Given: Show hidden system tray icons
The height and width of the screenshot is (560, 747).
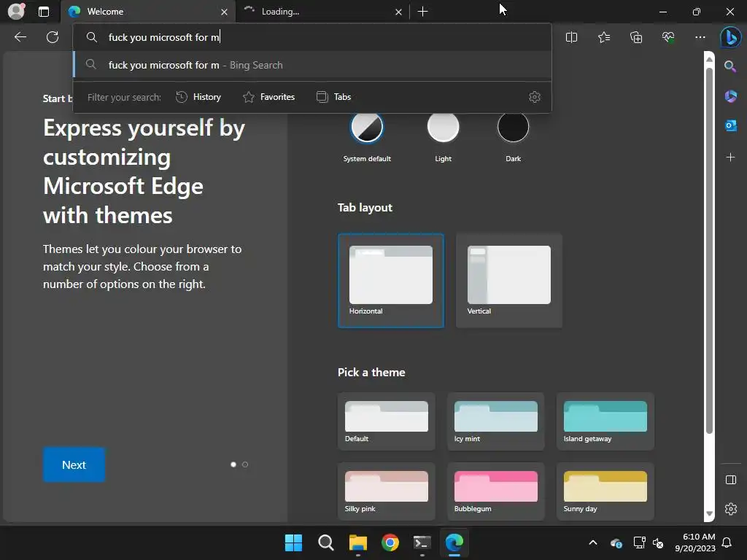Looking at the screenshot, I should click(x=592, y=542).
